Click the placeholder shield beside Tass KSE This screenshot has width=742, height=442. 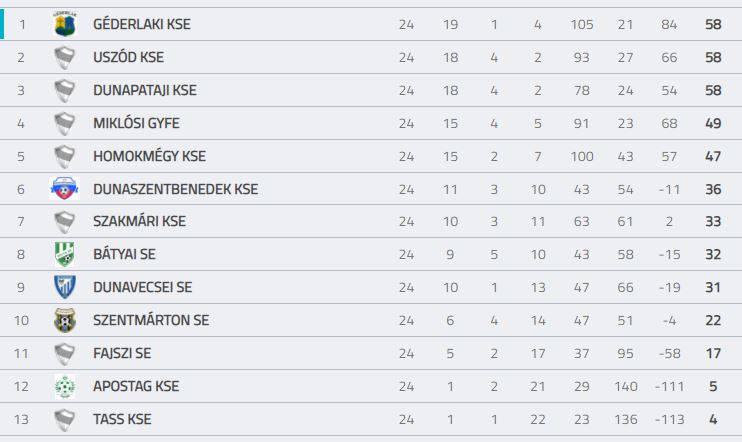[65, 419]
